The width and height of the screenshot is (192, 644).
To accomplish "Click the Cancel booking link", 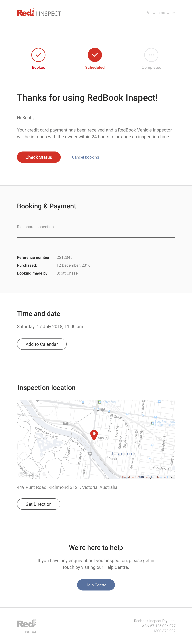I will click(x=85, y=157).
